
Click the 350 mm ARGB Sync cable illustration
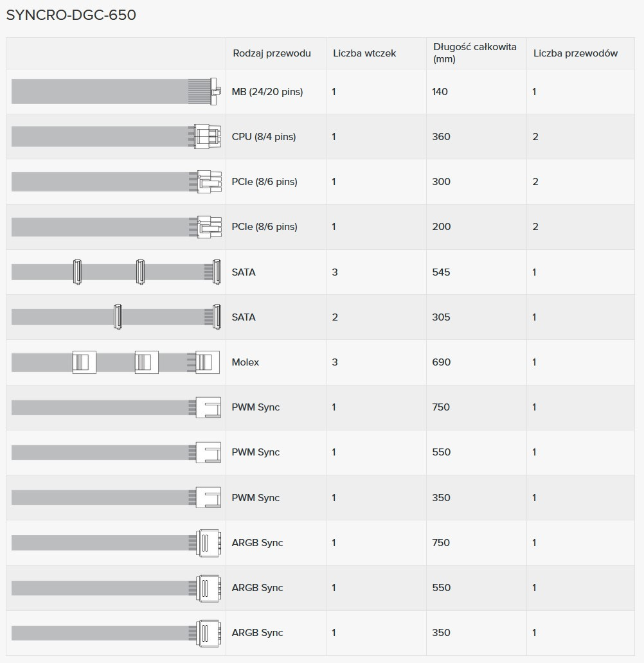[x=116, y=633]
